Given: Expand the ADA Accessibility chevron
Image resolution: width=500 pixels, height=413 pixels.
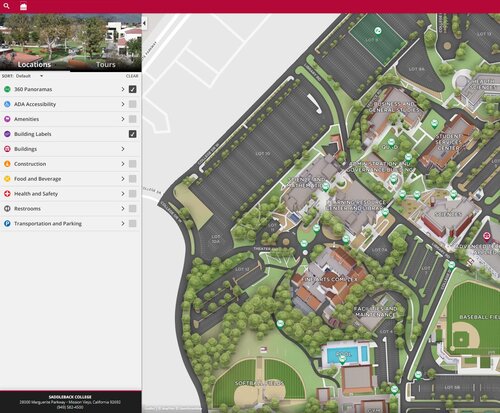Looking at the screenshot, I should [x=123, y=104].
